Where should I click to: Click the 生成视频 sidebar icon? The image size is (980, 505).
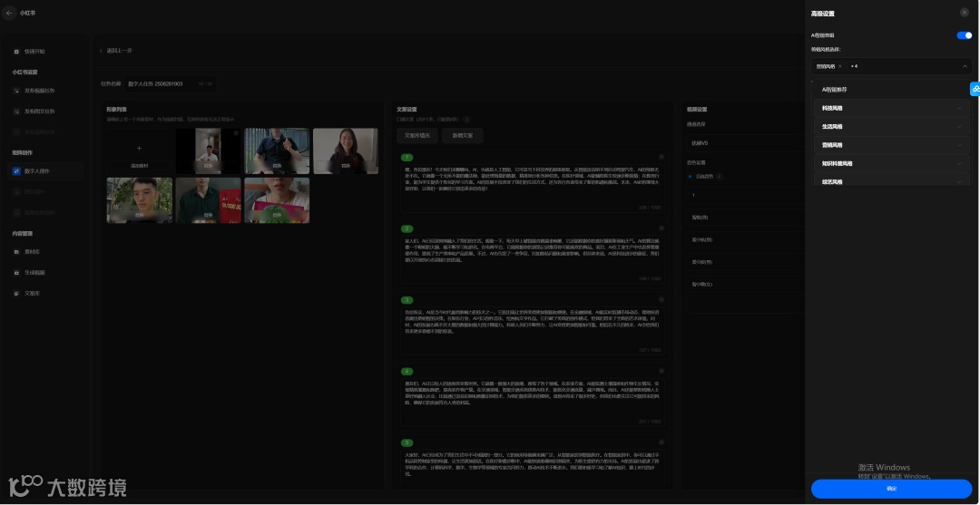pyautogui.click(x=17, y=273)
